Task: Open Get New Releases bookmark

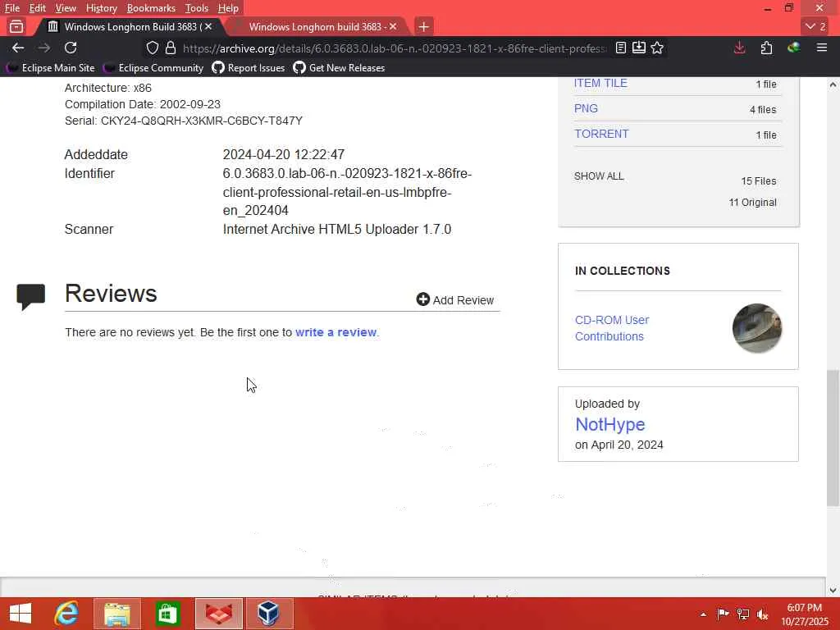Action: pos(339,68)
